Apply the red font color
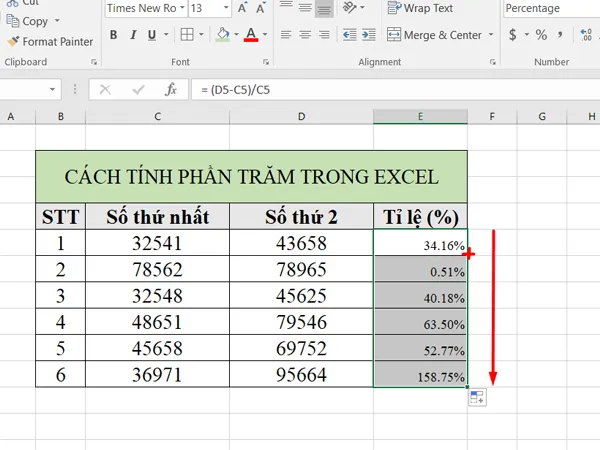600x450 pixels. [x=250, y=35]
